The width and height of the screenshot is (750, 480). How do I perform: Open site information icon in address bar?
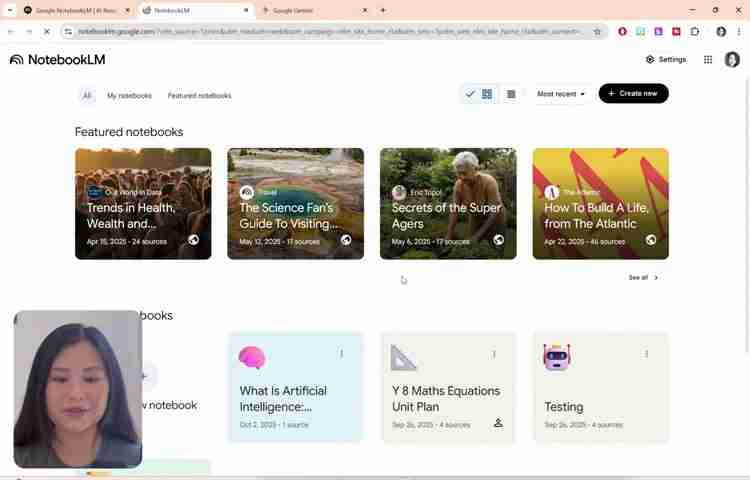click(68, 32)
